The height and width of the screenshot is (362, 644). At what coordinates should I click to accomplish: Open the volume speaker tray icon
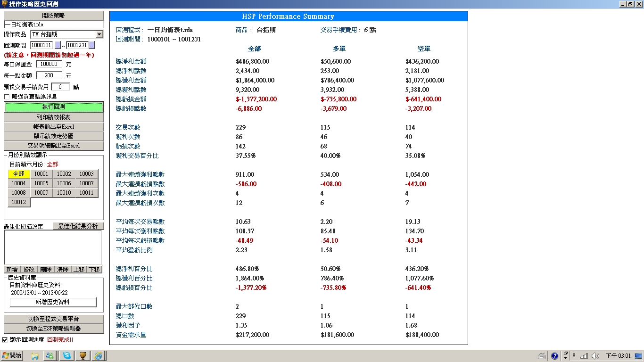click(595, 356)
